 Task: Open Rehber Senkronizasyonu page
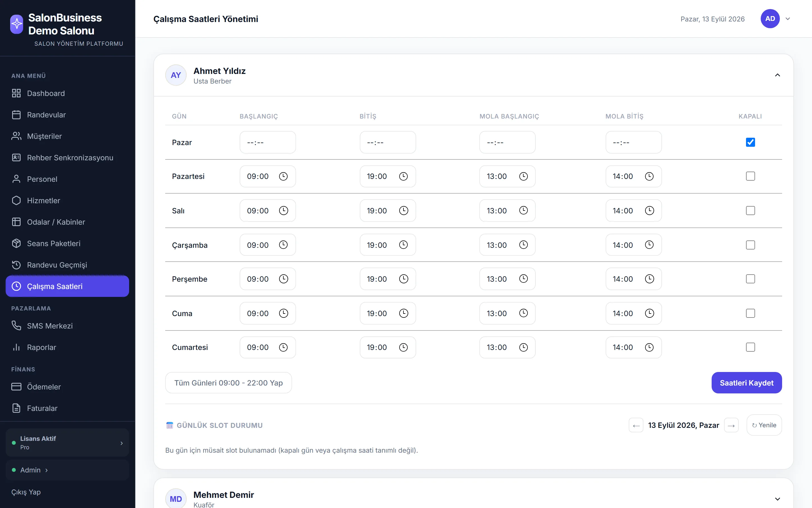[x=67, y=157]
